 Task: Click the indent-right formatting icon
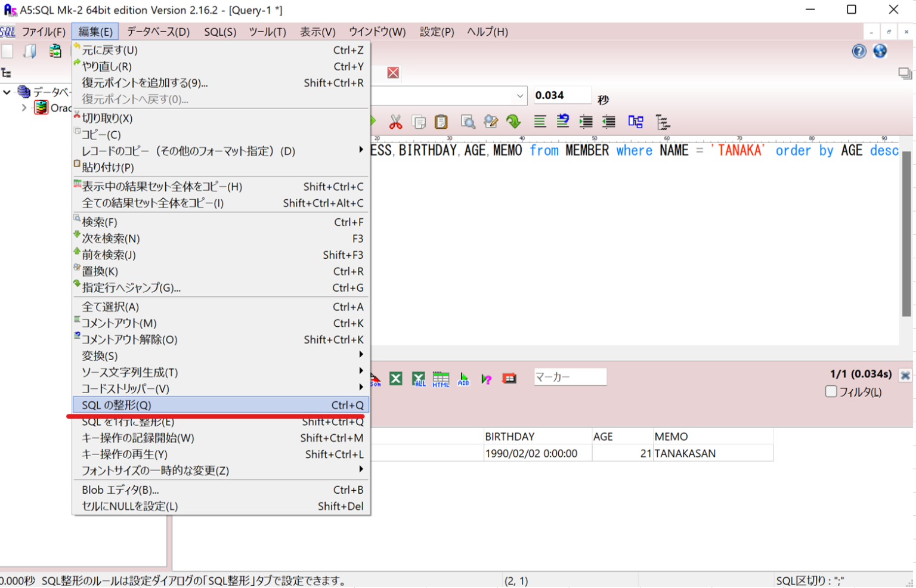(586, 121)
